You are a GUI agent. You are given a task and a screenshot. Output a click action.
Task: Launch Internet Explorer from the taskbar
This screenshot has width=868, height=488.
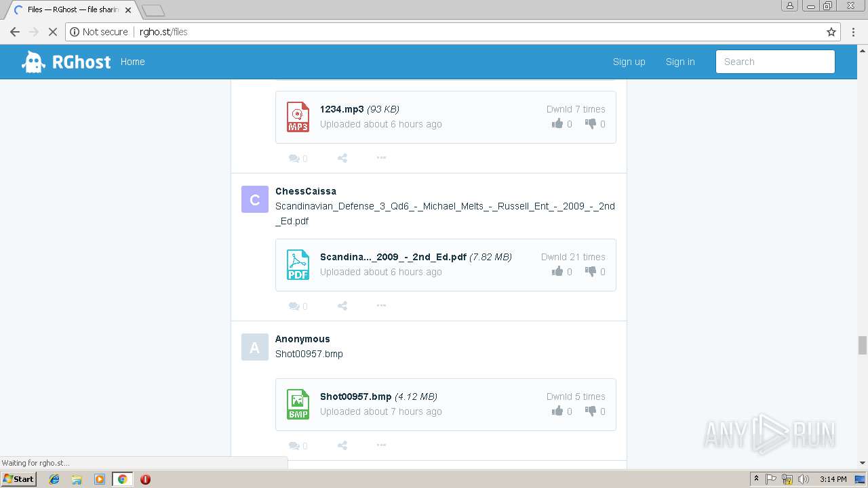[54, 479]
